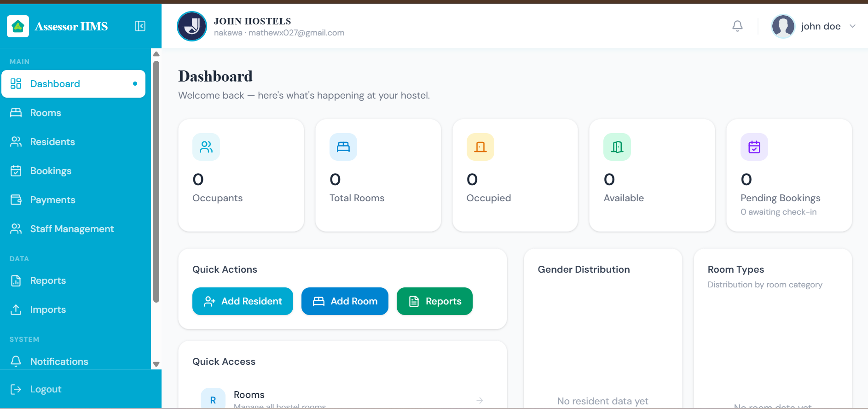Click the Add Resident quick action button
868x409 pixels.
tap(243, 301)
